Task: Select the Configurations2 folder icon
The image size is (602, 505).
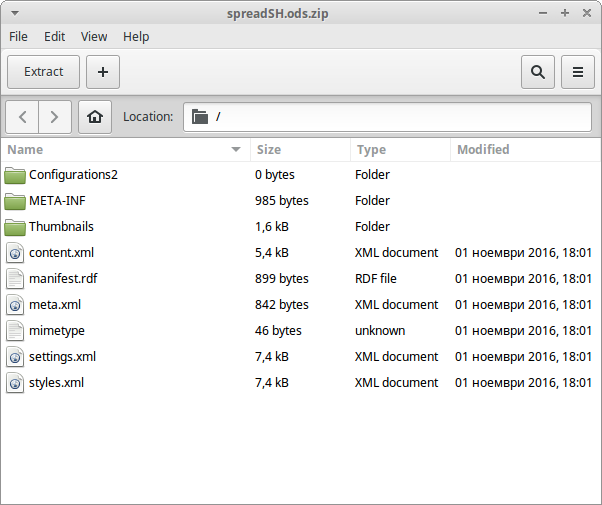Action: (15, 175)
